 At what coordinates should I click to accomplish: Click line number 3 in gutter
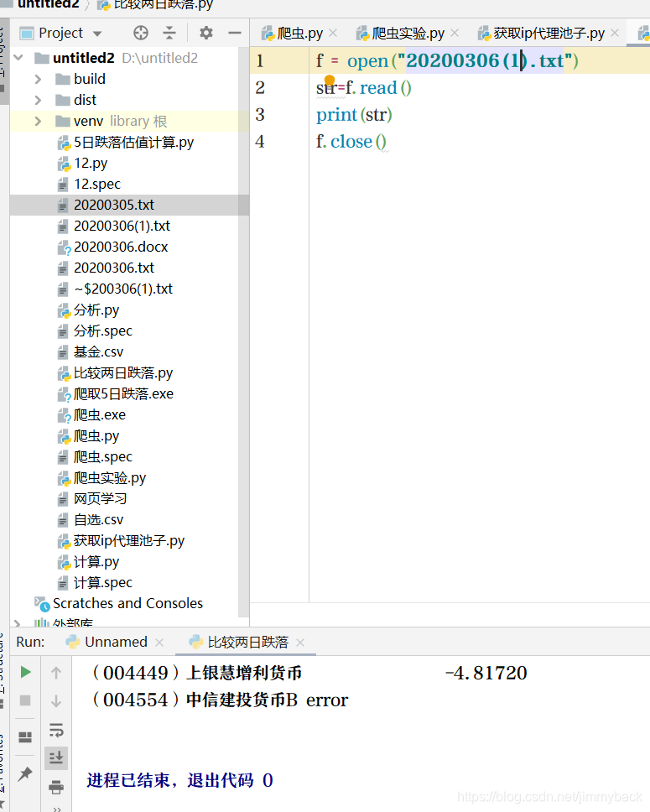pos(260,114)
